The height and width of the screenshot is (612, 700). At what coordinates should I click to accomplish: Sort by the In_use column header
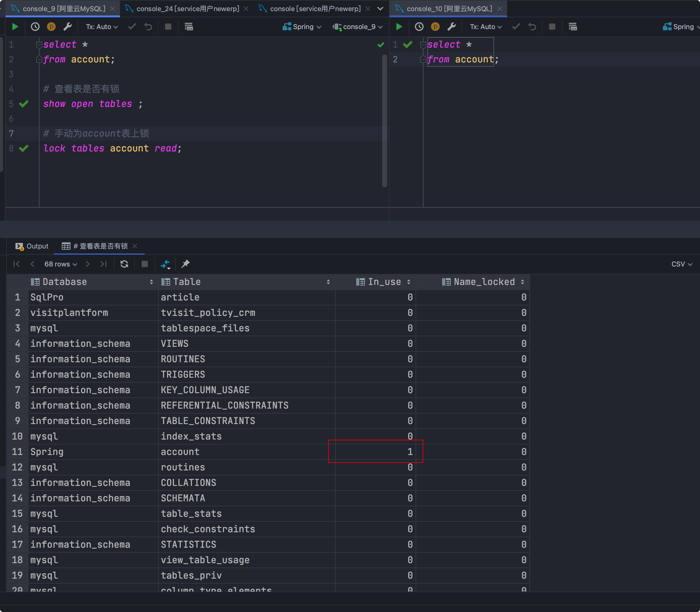point(384,282)
